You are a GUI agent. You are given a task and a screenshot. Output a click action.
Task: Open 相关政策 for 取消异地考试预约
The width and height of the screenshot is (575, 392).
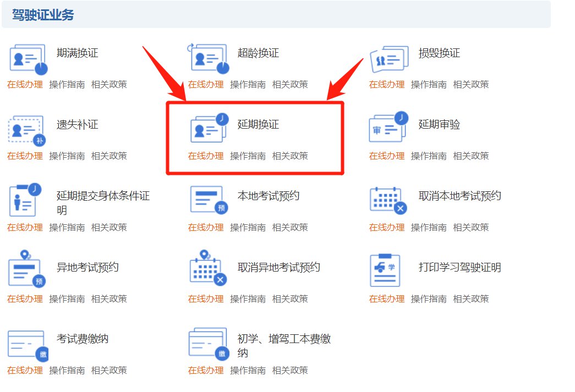pos(290,299)
